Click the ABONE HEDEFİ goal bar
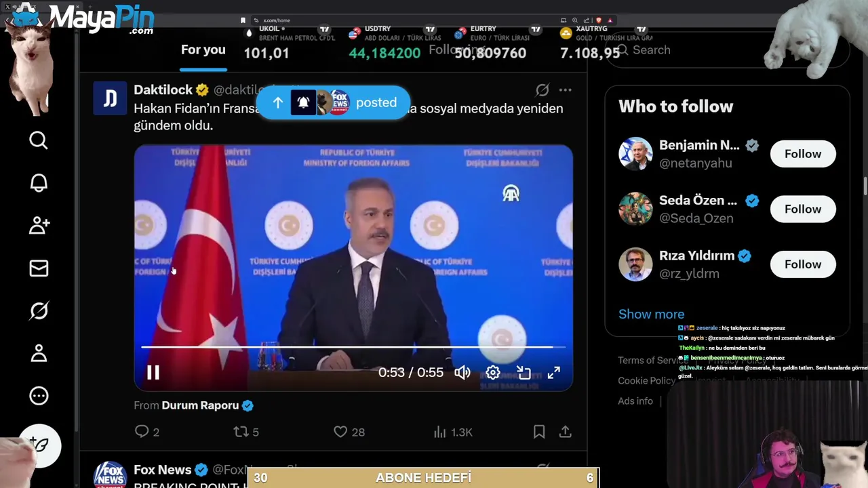The height and width of the screenshot is (488, 868). 424,478
